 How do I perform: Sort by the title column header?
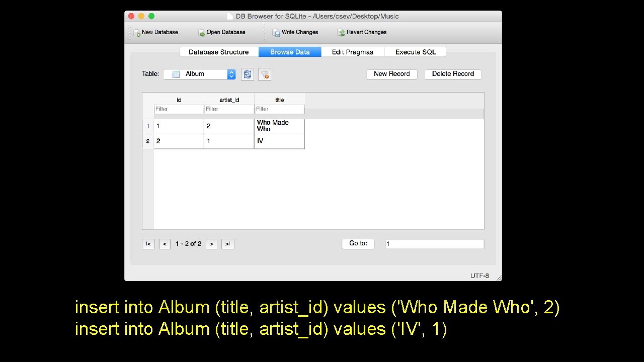(x=279, y=99)
